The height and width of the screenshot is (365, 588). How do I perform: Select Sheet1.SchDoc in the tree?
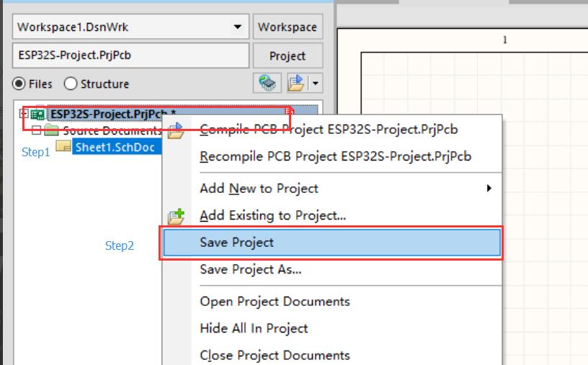(x=115, y=148)
